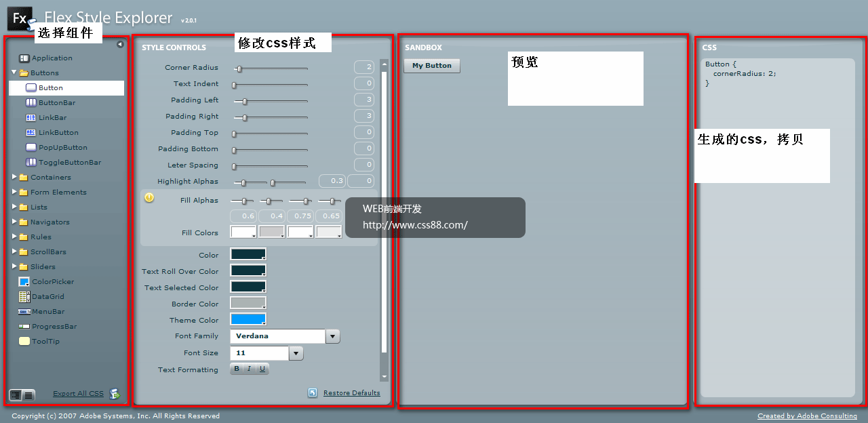The width and height of the screenshot is (868, 423).
Task: Click the Fx logo icon
Action: tap(20, 18)
